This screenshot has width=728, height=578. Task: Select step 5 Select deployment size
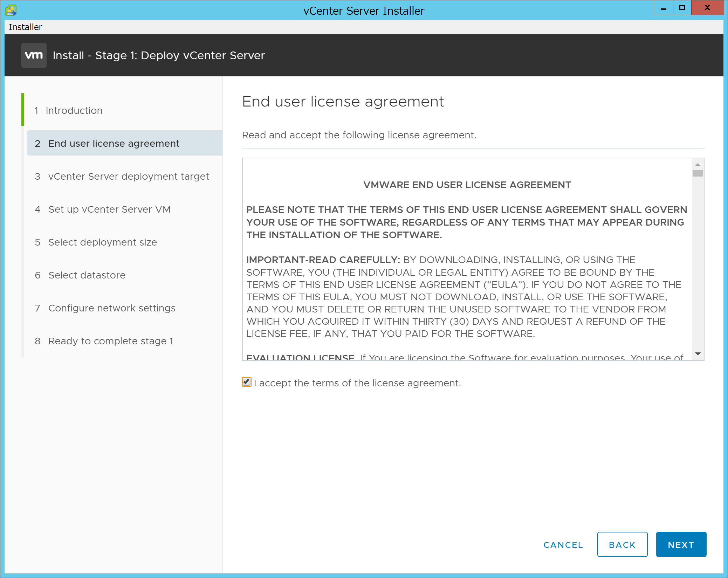[x=96, y=242]
